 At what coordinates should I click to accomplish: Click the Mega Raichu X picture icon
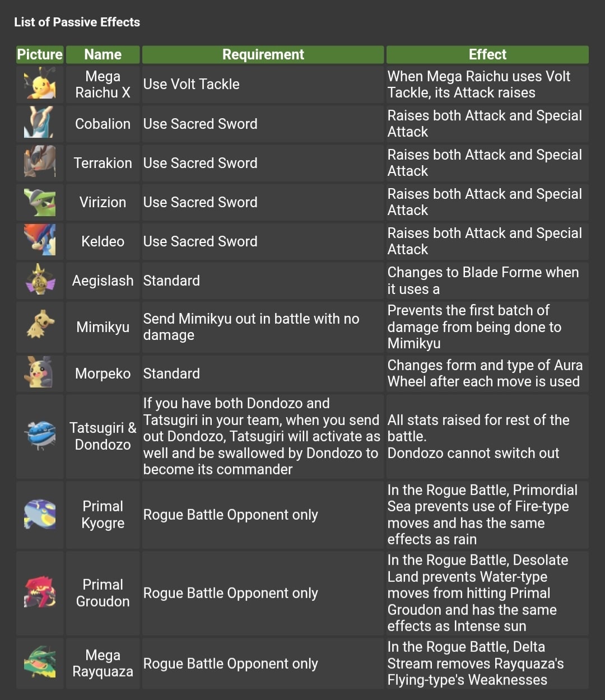40,84
